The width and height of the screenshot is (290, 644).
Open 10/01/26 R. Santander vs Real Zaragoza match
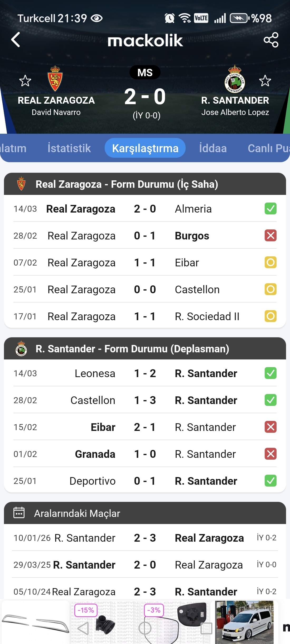[x=145, y=538]
